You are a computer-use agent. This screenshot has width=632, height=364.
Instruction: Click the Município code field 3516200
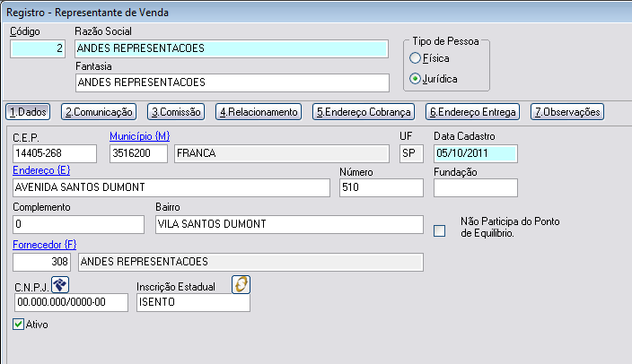tap(138, 153)
